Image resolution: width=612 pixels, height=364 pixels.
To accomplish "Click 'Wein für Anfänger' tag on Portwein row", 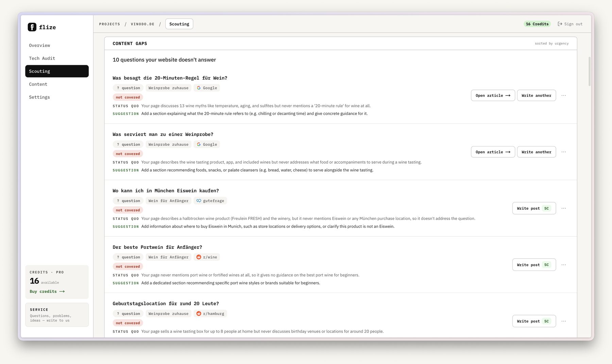I will [x=168, y=257].
